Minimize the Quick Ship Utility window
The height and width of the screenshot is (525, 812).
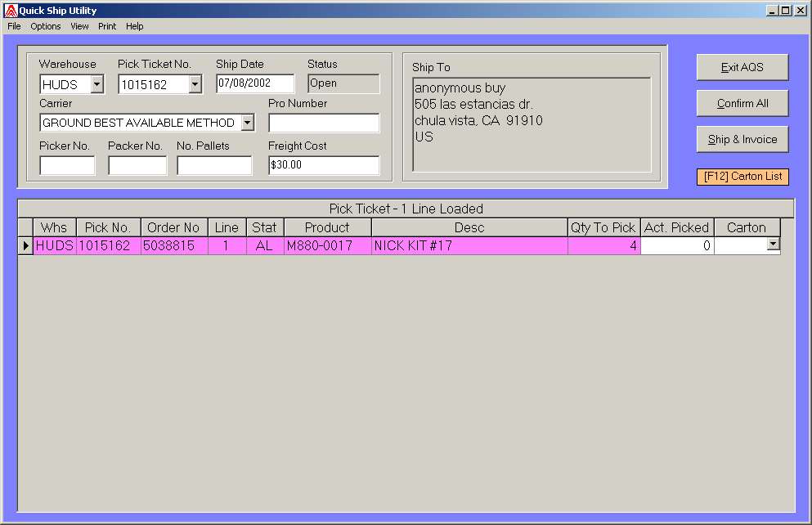point(772,11)
